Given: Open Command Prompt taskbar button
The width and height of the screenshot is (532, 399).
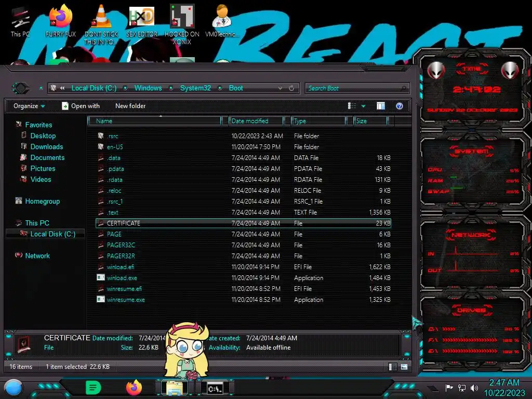Looking at the screenshot, I should (215, 389).
